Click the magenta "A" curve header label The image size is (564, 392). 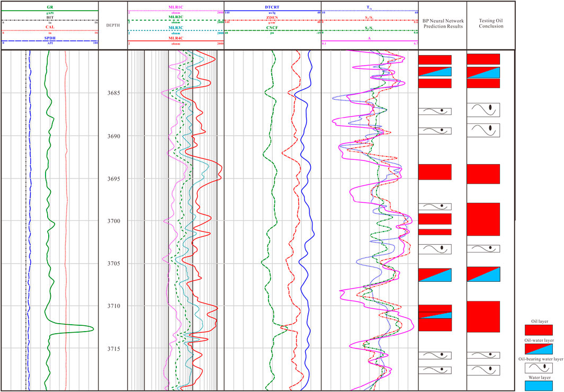(370, 38)
